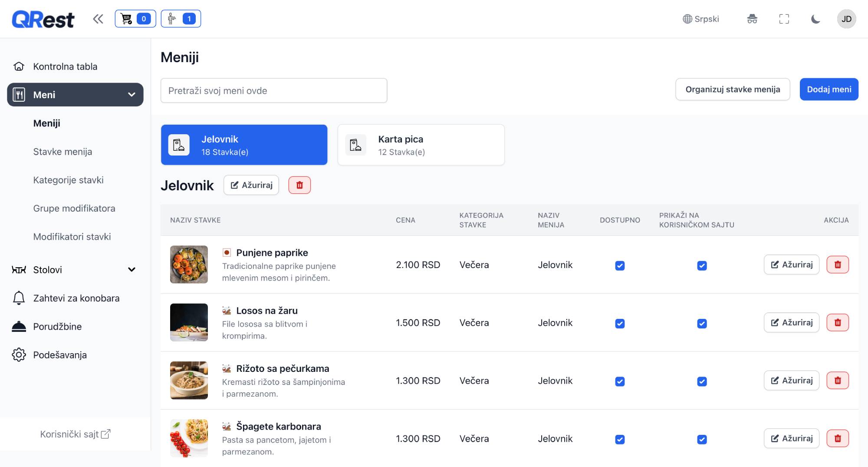Switch to the Karta pica menu tab
Viewport: 868px width, 467px height.
point(421,145)
